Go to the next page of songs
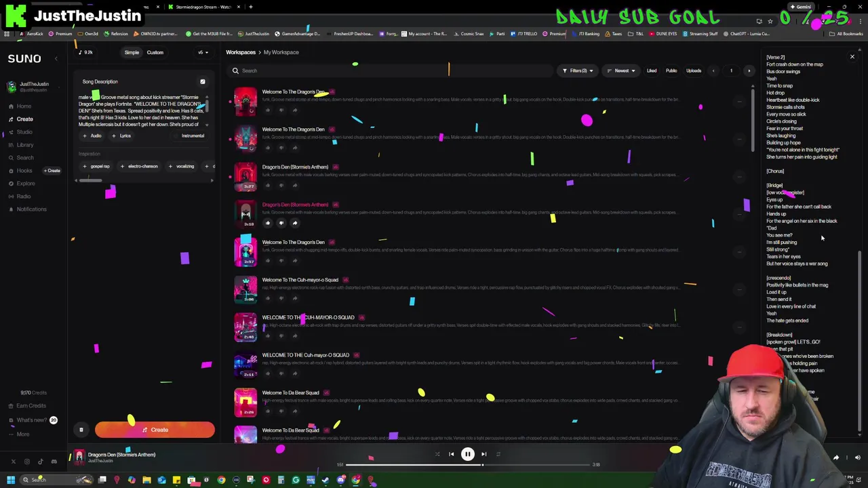The width and height of the screenshot is (868, 488). pyautogui.click(x=749, y=70)
